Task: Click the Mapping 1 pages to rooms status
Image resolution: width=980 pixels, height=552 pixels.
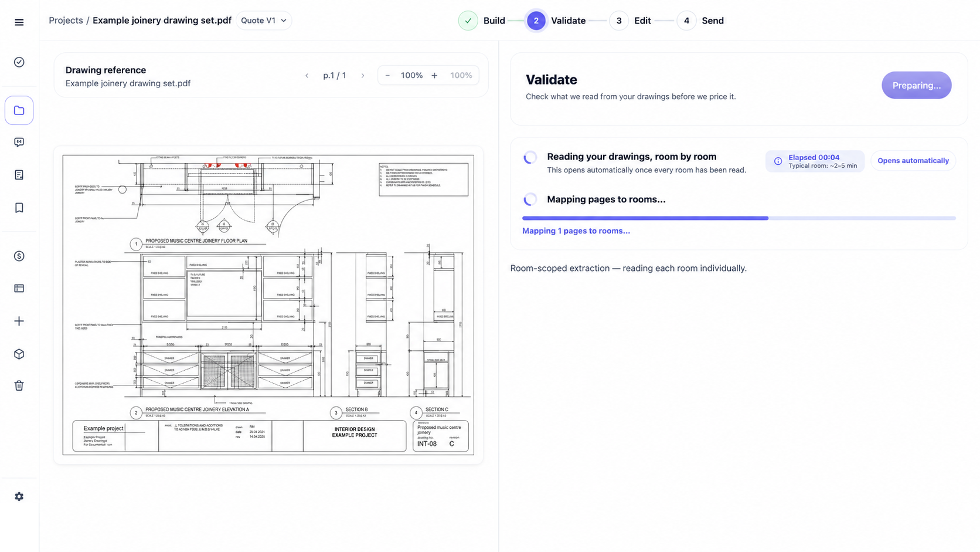Action: 576,231
